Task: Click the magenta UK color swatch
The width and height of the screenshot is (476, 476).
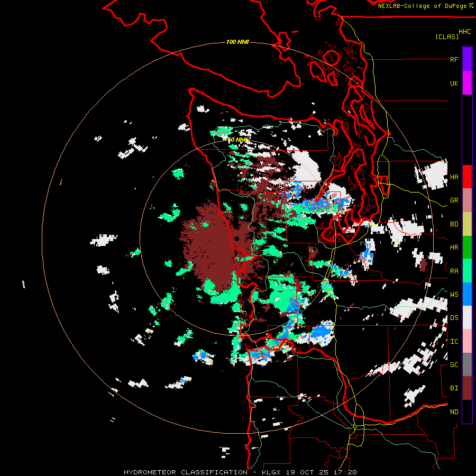Action: pos(467,83)
